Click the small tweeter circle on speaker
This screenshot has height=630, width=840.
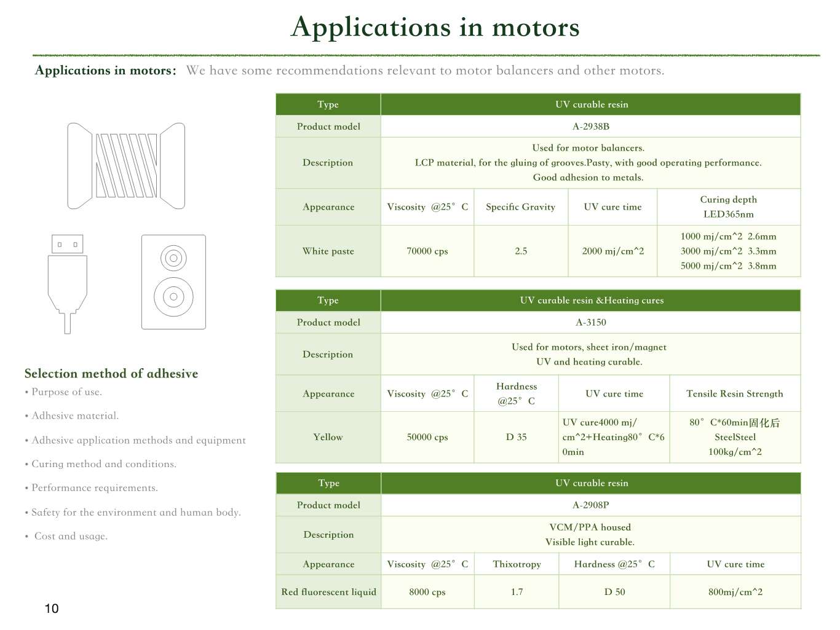click(x=173, y=258)
